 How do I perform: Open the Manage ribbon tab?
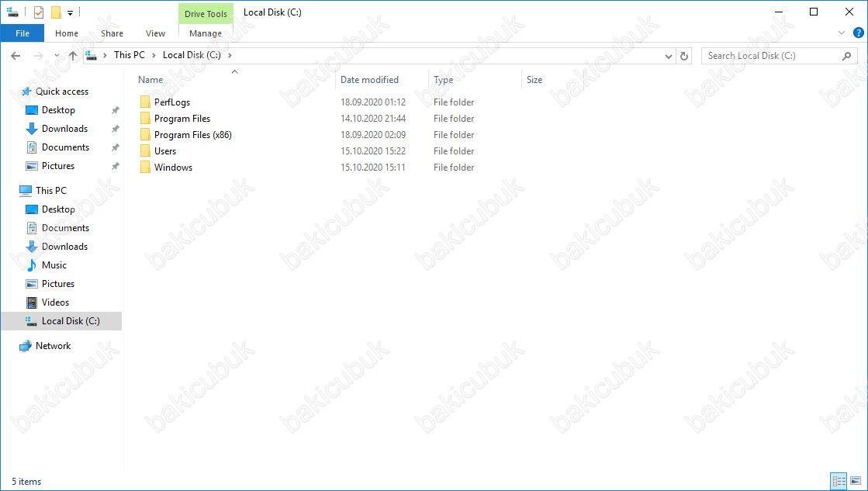(x=206, y=33)
